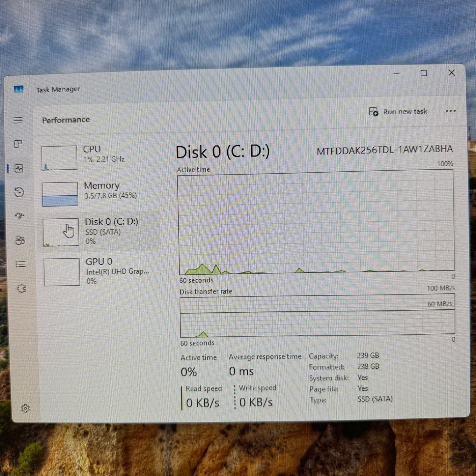Maximize the Task Manager window
476x476 pixels.
pos(424,73)
